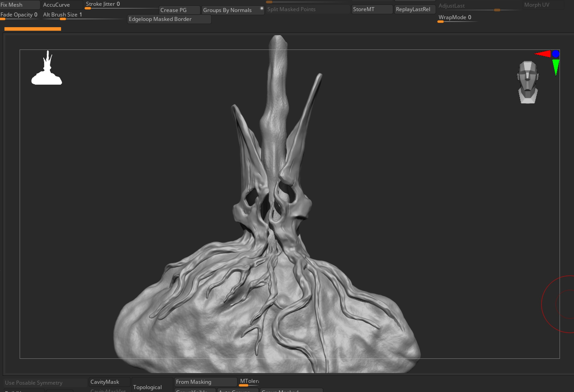This screenshot has height=392, width=574.
Task: Click the ReplayLastRel button
Action: pos(415,9)
